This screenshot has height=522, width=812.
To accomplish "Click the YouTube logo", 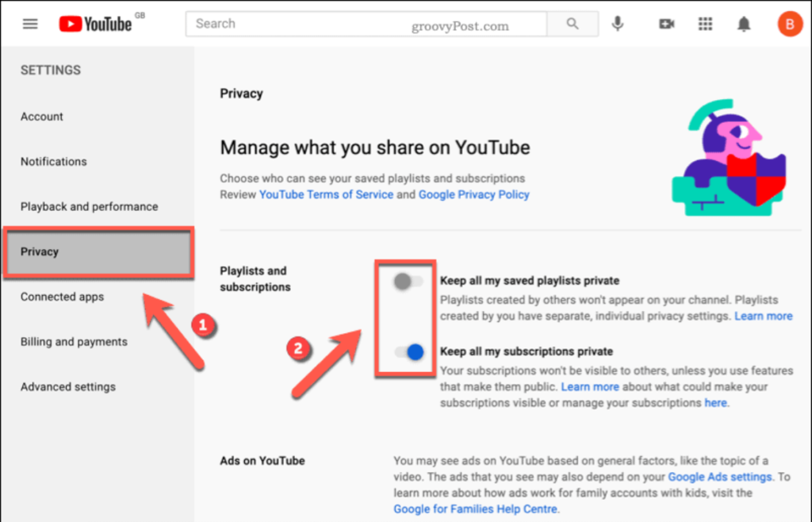I will (x=96, y=24).
